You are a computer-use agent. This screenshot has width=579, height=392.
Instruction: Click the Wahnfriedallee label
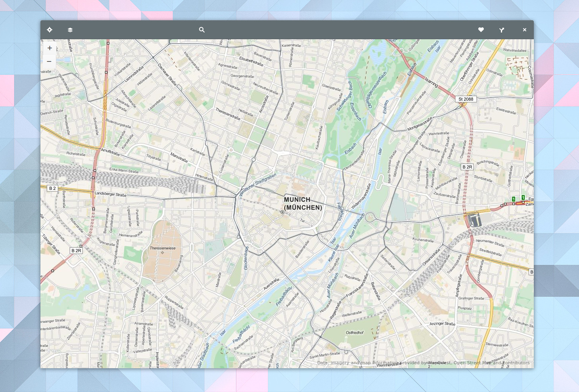tap(515, 50)
